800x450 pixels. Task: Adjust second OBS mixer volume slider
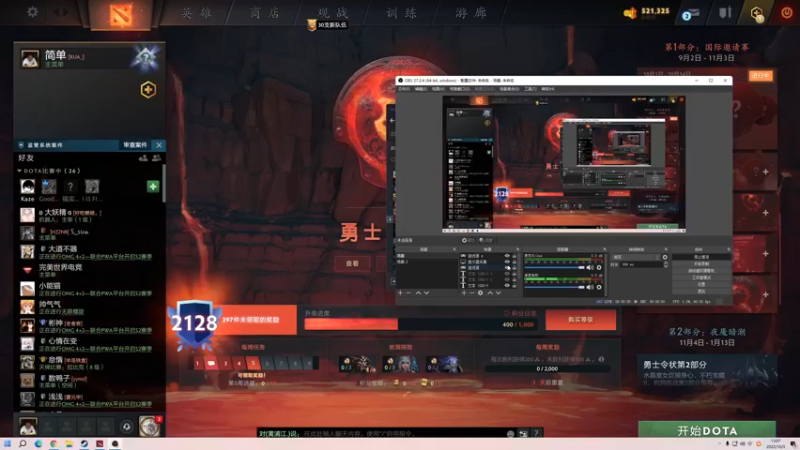tap(555, 287)
